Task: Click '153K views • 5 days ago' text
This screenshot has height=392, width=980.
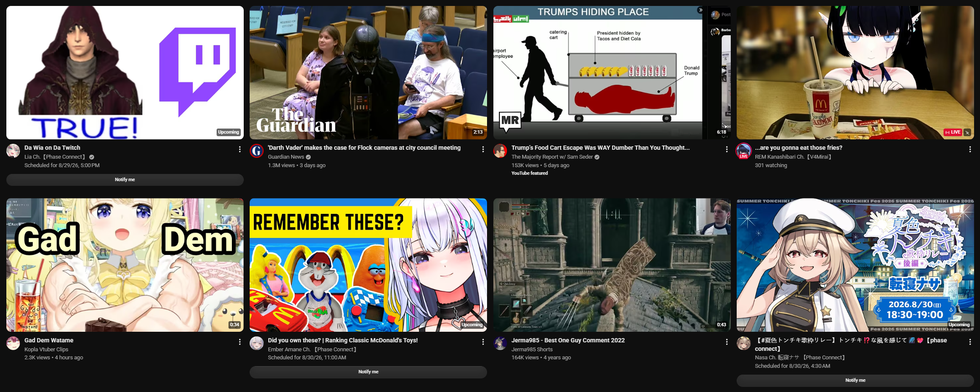Action: tap(540, 165)
